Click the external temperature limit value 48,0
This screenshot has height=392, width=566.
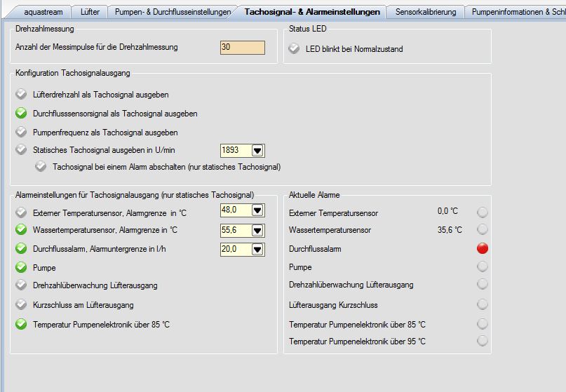236,210
